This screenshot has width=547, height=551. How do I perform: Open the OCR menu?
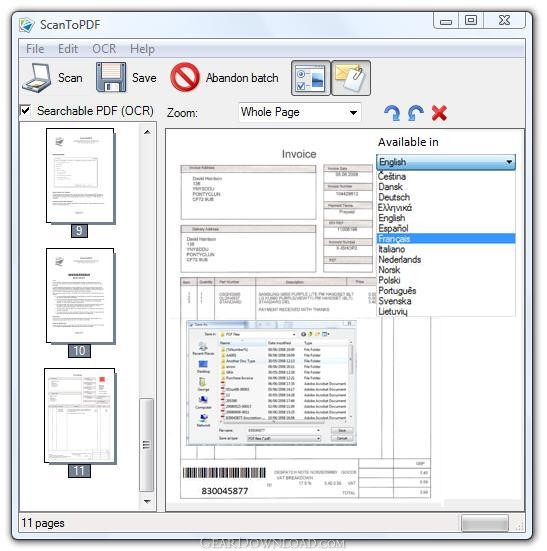point(104,49)
